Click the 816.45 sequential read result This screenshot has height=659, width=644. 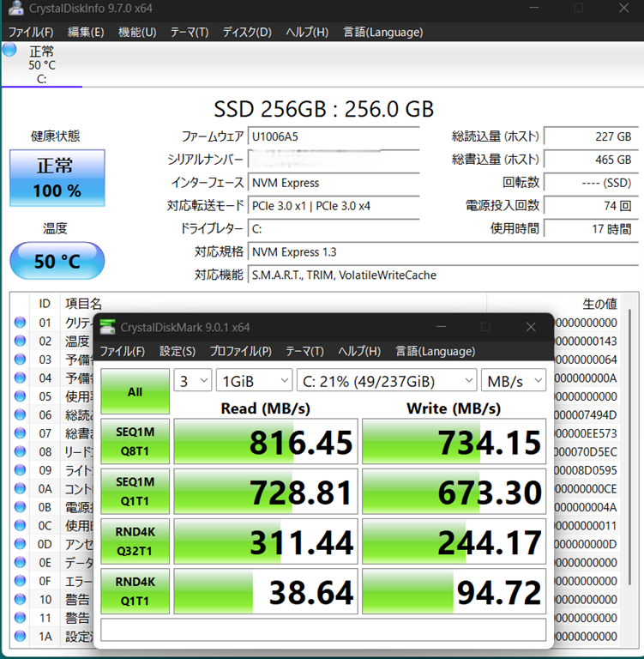pos(266,441)
